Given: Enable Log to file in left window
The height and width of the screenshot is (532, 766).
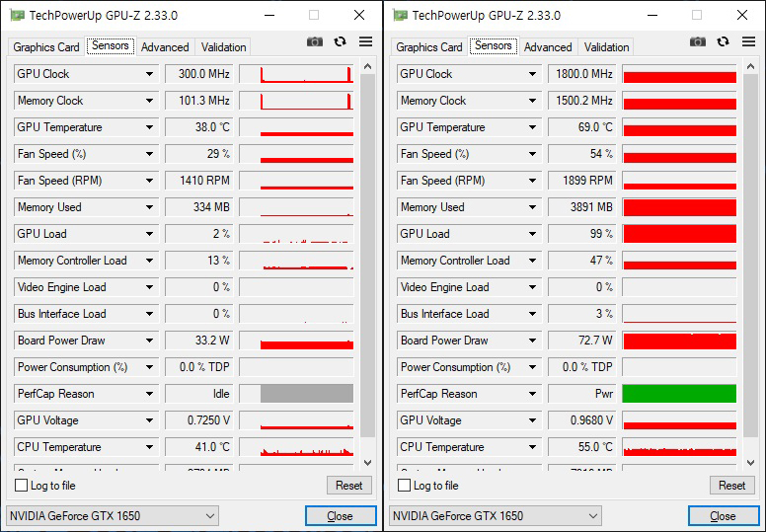Looking at the screenshot, I should [x=21, y=485].
